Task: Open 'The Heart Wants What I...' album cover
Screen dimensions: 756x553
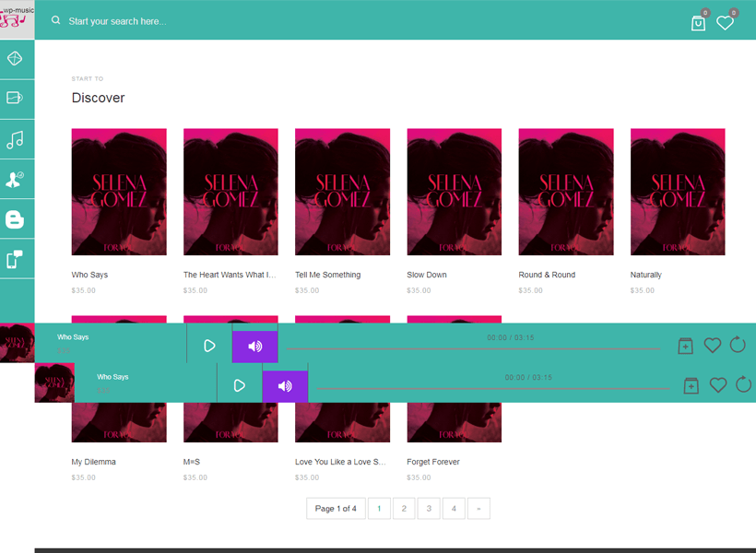Action: coord(230,192)
